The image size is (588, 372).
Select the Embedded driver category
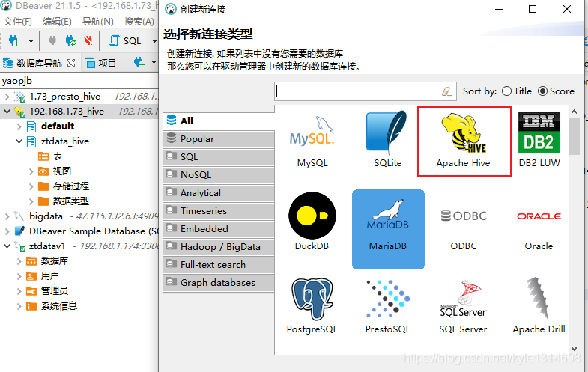(x=219, y=229)
